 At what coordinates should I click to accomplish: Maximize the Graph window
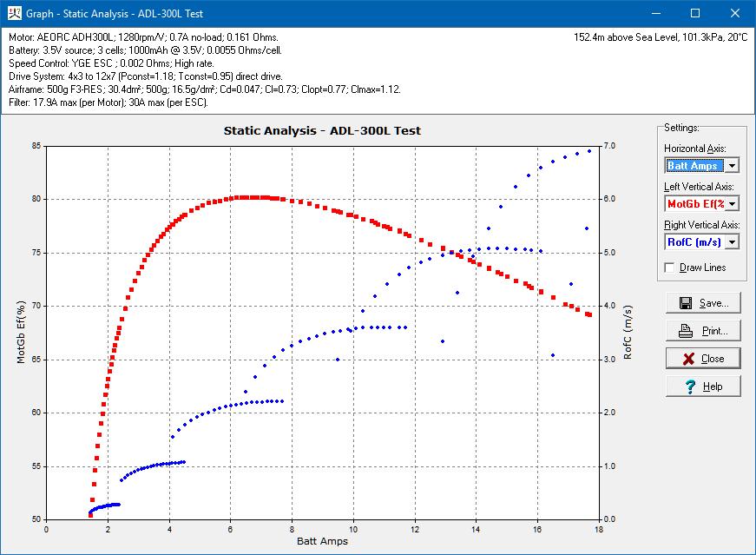click(x=695, y=13)
